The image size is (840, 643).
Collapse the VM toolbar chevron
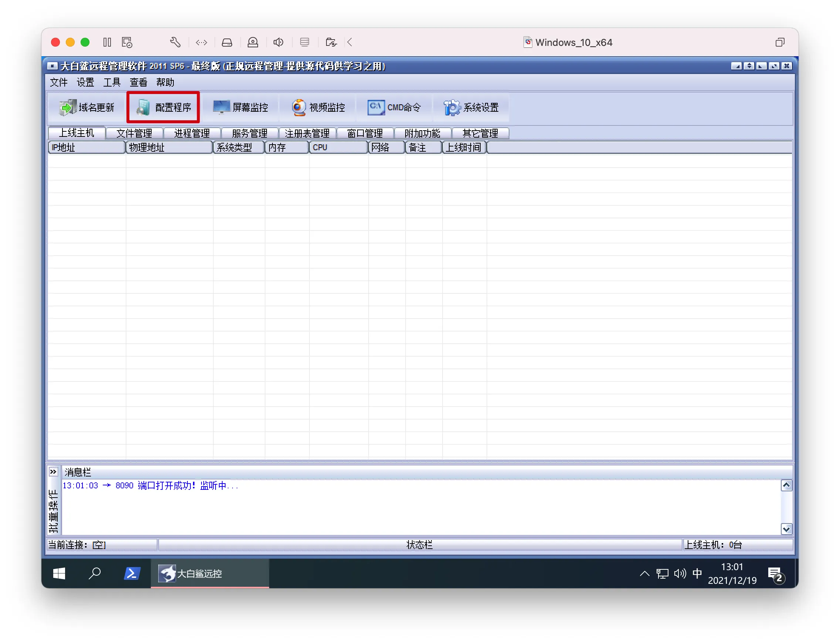[x=350, y=43]
